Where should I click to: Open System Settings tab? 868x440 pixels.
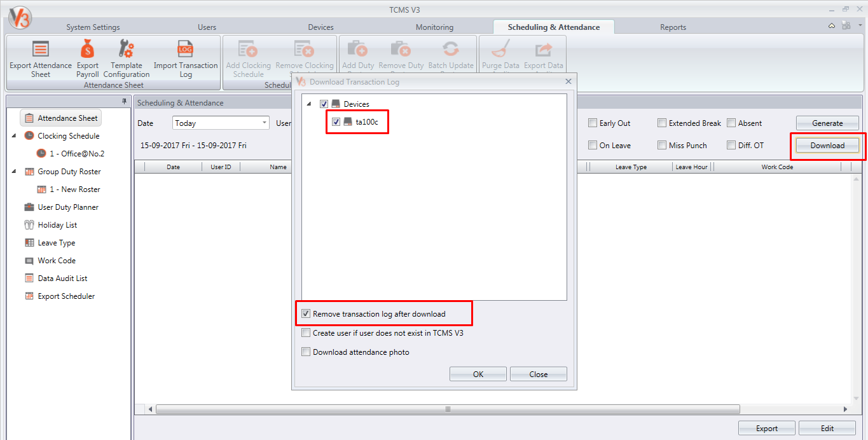click(93, 27)
